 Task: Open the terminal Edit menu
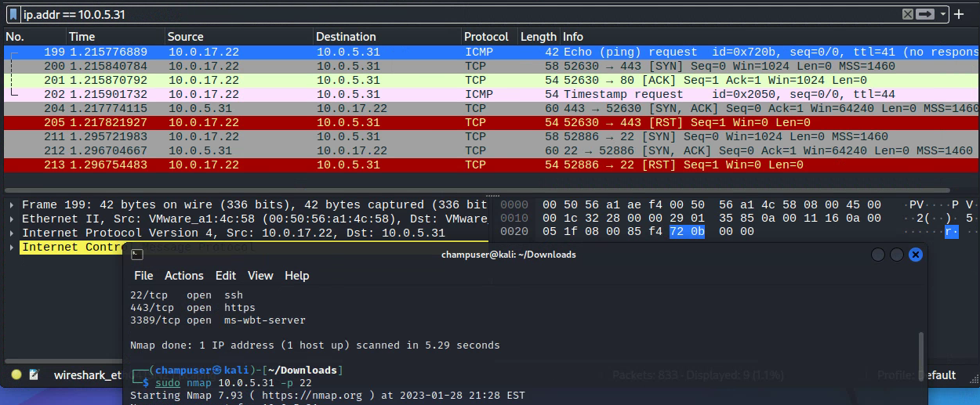(x=226, y=276)
